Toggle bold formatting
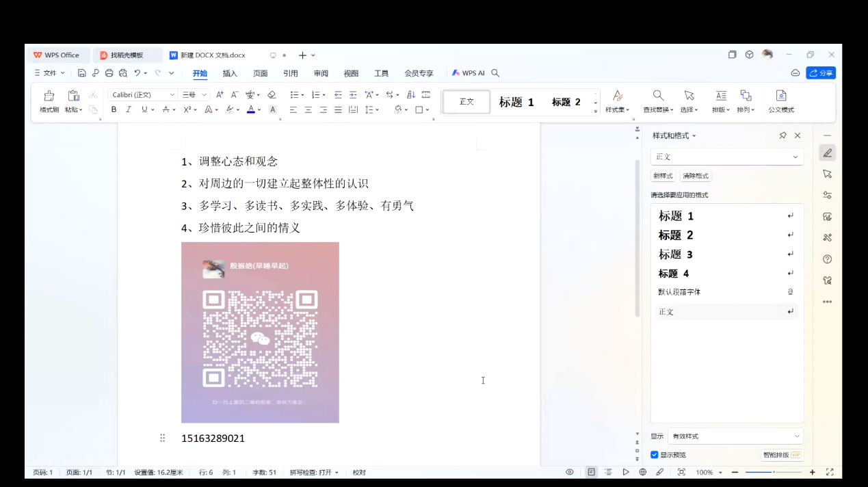This screenshot has width=868, height=487. coord(114,109)
